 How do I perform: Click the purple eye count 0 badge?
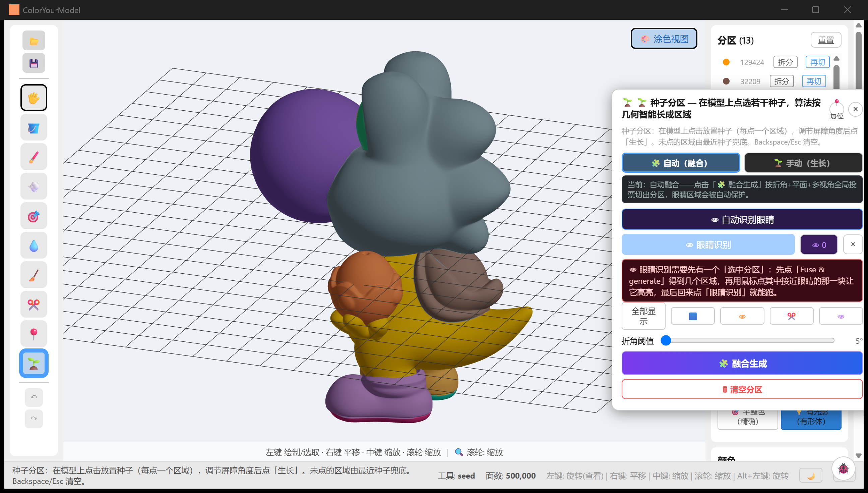click(819, 245)
